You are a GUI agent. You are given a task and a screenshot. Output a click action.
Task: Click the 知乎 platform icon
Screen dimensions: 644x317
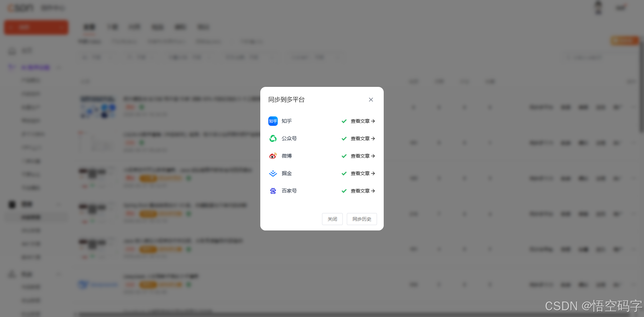(273, 121)
